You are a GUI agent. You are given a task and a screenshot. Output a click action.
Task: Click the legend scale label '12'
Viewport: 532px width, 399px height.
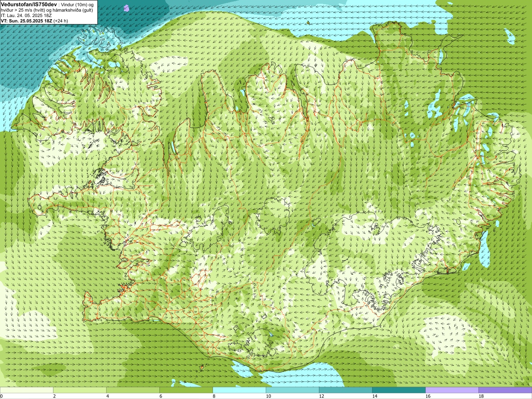pyautogui.click(x=322, y=396)
